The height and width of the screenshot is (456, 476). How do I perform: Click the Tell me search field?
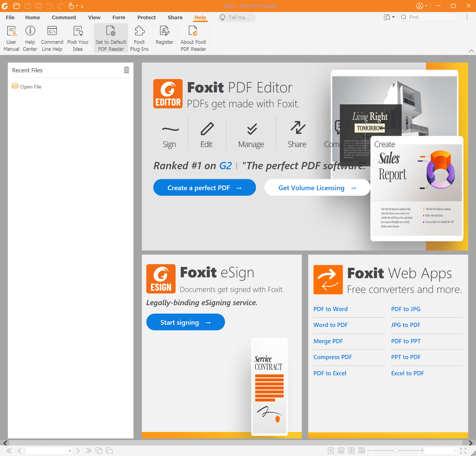(x=237, y=17)
